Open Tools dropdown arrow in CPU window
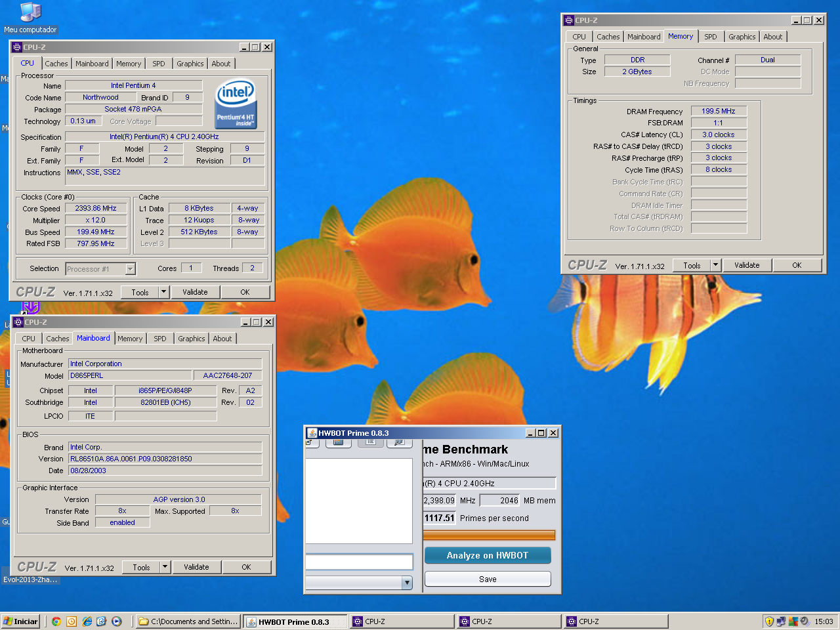 [164, 292]
